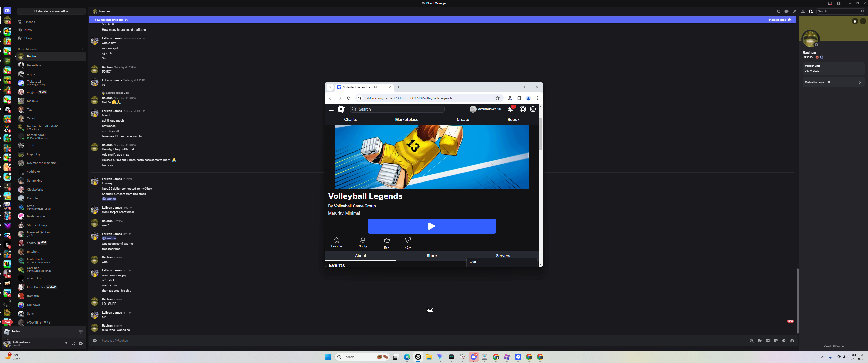Open Chrome three-dot menu
Image resolution: width=868 pixels, height=363 pixels.
pos(537,98)
